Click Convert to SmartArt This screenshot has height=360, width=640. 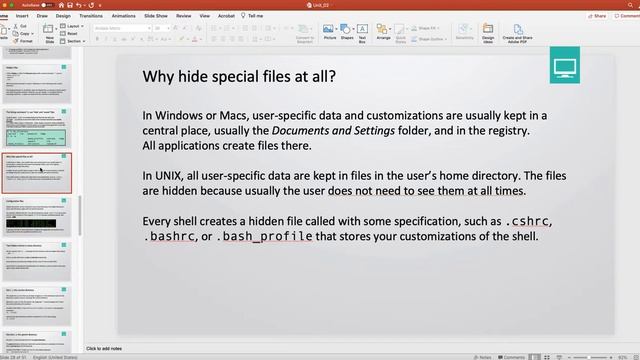pyautogui.click(x=304, y=33)
